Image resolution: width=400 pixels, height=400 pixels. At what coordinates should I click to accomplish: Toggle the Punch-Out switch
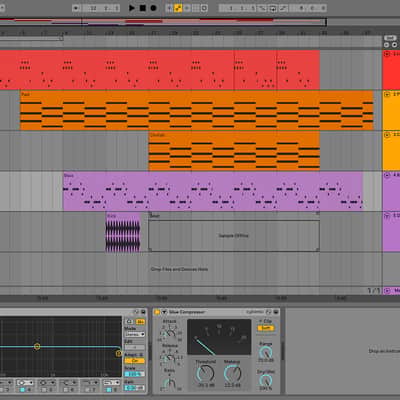click(283, 8)
